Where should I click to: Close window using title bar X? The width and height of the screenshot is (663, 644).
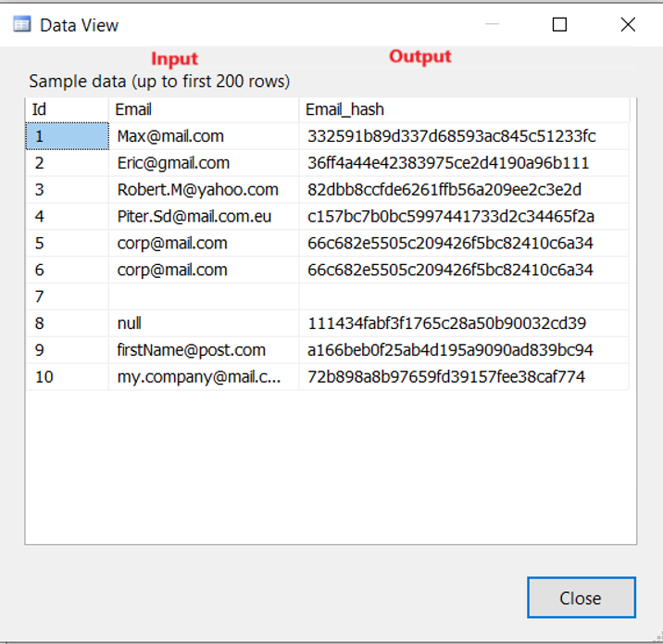pyautogui.click(x=628, y=25)
